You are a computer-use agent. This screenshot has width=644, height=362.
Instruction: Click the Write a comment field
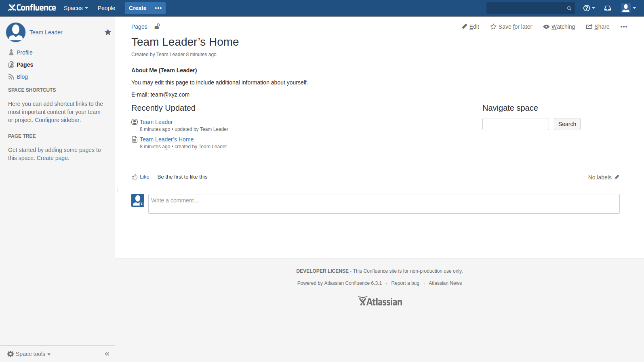(383, 204)
